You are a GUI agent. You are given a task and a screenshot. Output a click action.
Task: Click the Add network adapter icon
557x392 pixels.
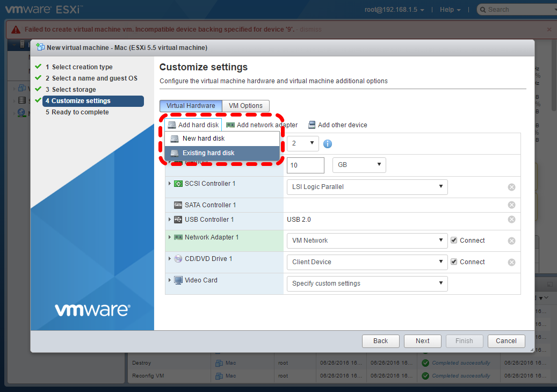(x=230, y=125)
